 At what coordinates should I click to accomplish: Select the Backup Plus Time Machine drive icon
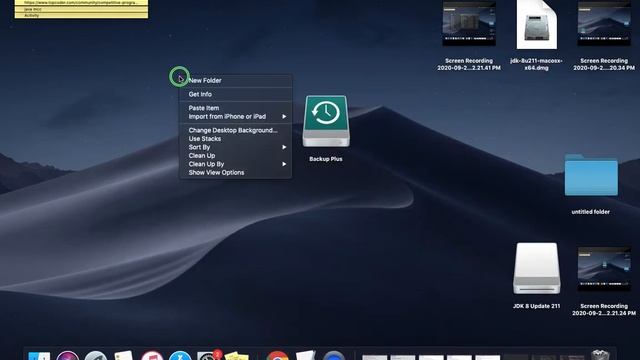(x=326, y=121)
